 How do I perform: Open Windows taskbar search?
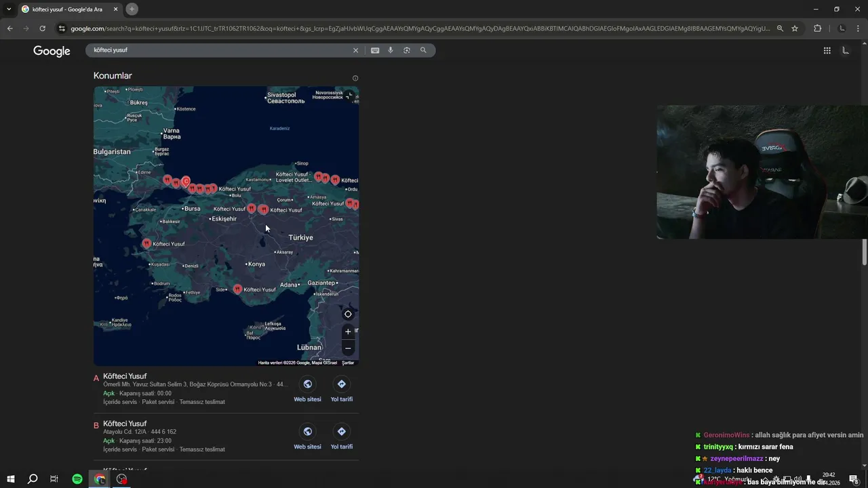point(33,479)
